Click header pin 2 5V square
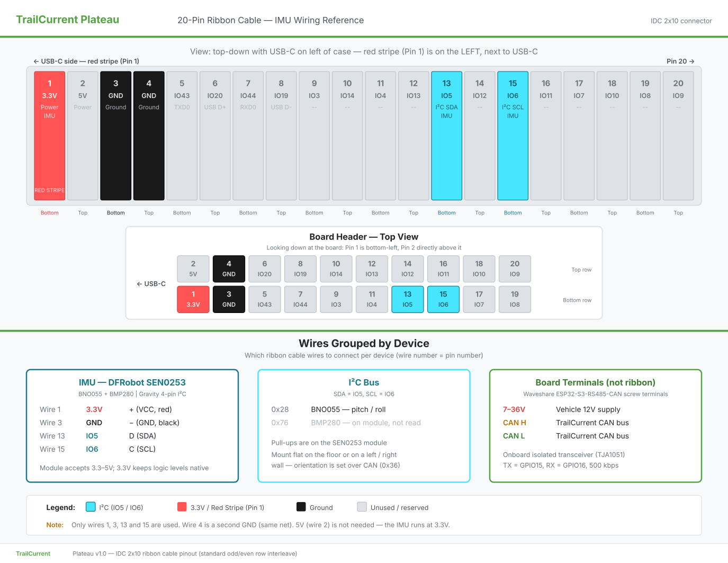 click(x=193, y=269)
